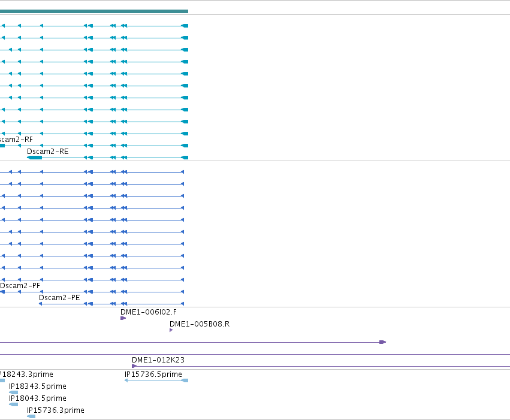Click the Dscam2-PF protein label
This screenshot has height=420, width=510.
[20, 286]
